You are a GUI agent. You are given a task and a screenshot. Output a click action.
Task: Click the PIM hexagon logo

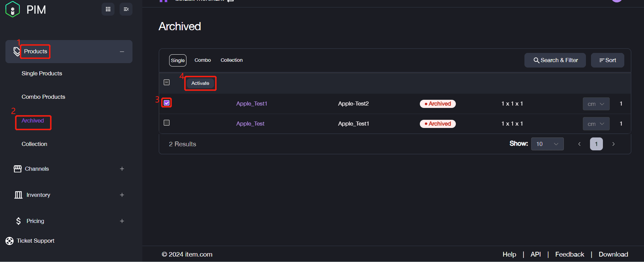(13, 9)
